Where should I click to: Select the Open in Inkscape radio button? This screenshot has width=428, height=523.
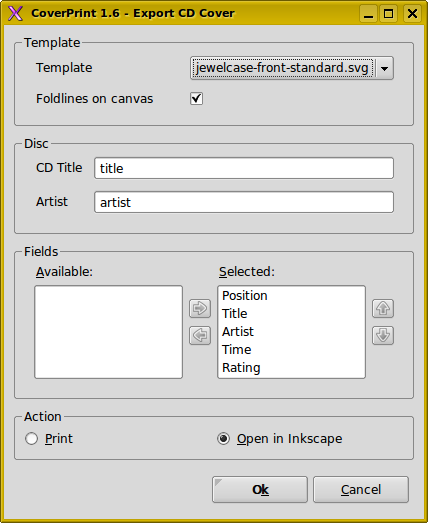pos(224,439)
